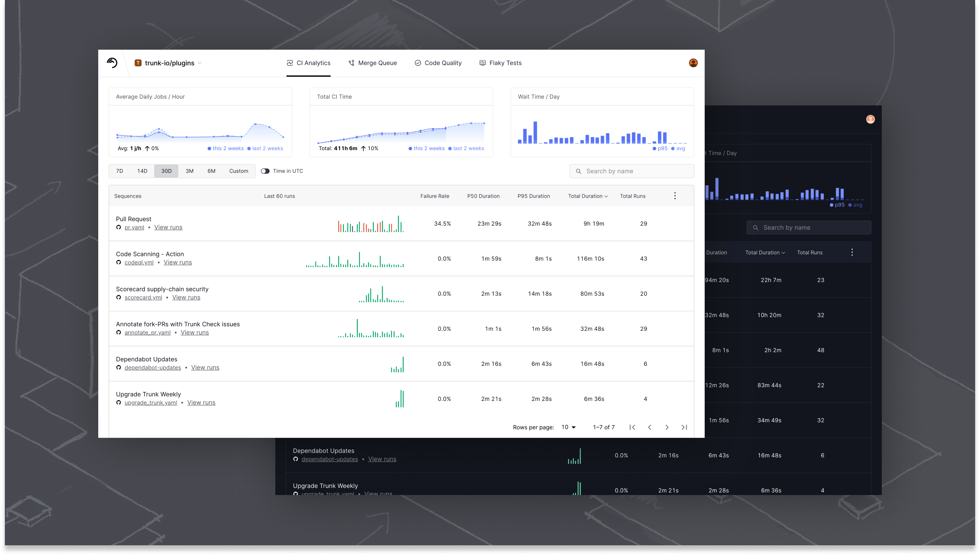This screenshot has height=555, width=980.
Task: Select the 7D time range
Action: 119,171
